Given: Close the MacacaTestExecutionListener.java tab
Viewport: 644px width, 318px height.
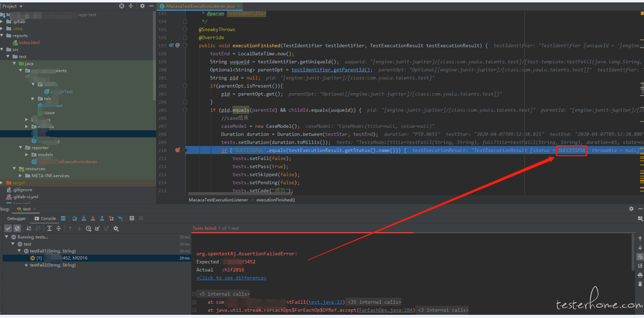Looking at the screenshot, I should [x=238, y=6].
